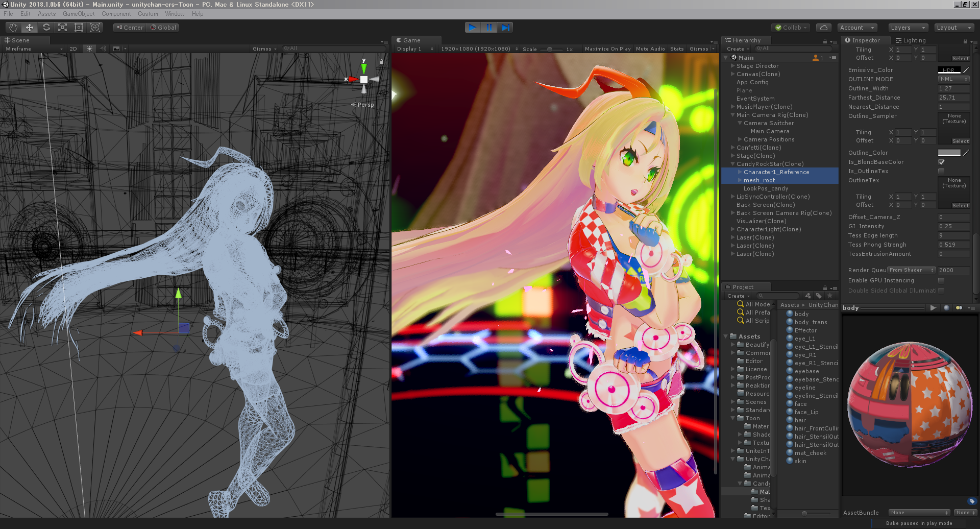The image size is (980, 529).
Task: Open the Window menu
Action: pos(175,14)
